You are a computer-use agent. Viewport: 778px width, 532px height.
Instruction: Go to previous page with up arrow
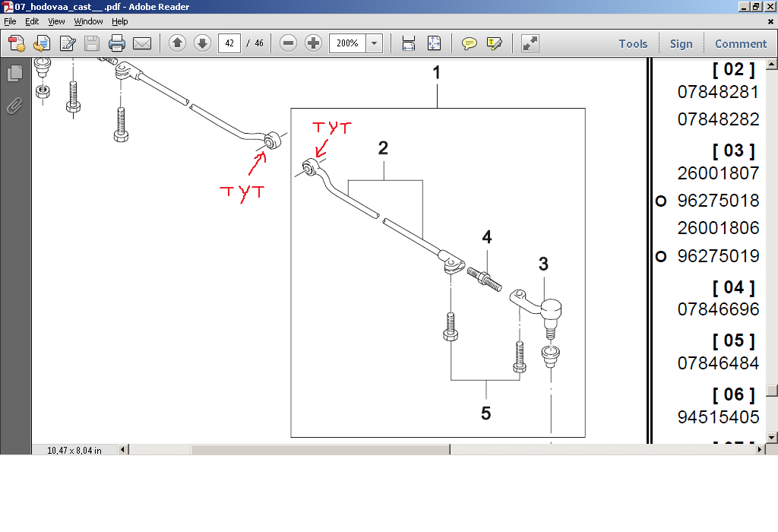click(177, 43)
